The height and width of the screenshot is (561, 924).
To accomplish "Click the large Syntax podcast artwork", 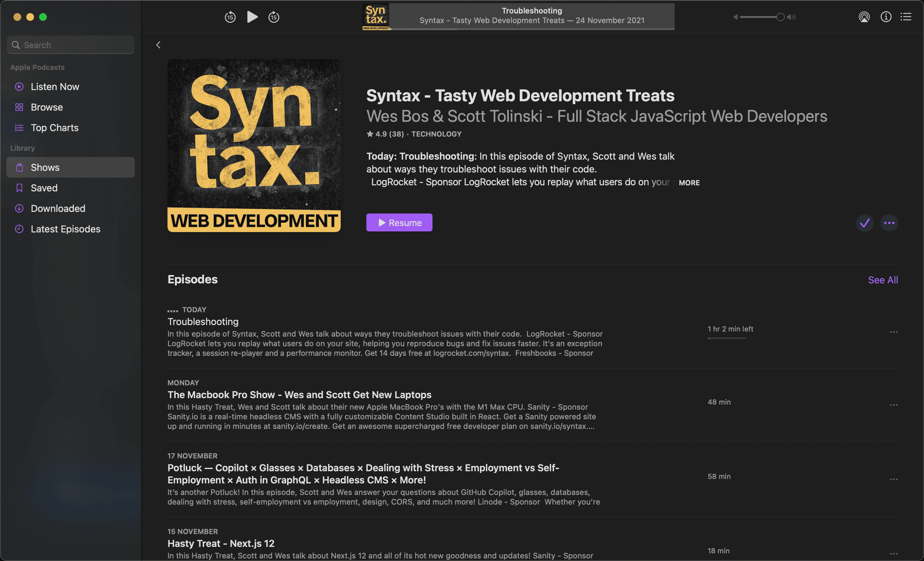I will [x=254, y=146].
